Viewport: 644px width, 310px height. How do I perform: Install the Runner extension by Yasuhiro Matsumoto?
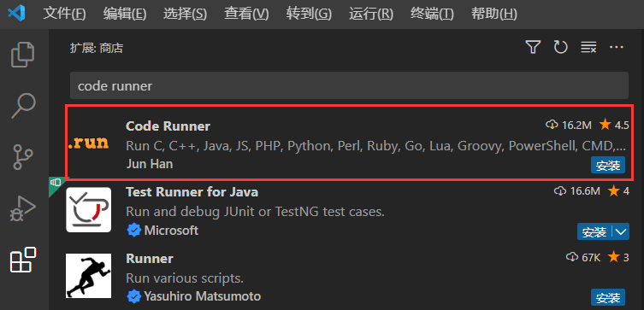click(x=608, y=297)
